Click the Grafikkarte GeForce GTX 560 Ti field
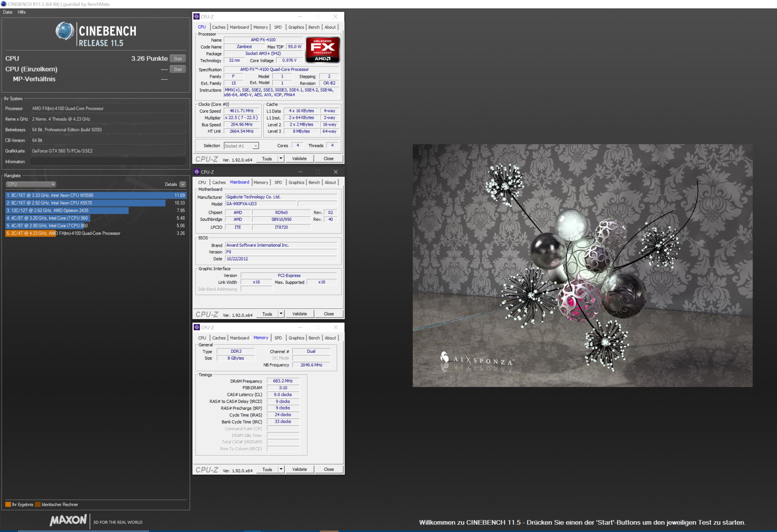This screenshot has width=777, height=532. pyautogui.click(x=108, y=151)
